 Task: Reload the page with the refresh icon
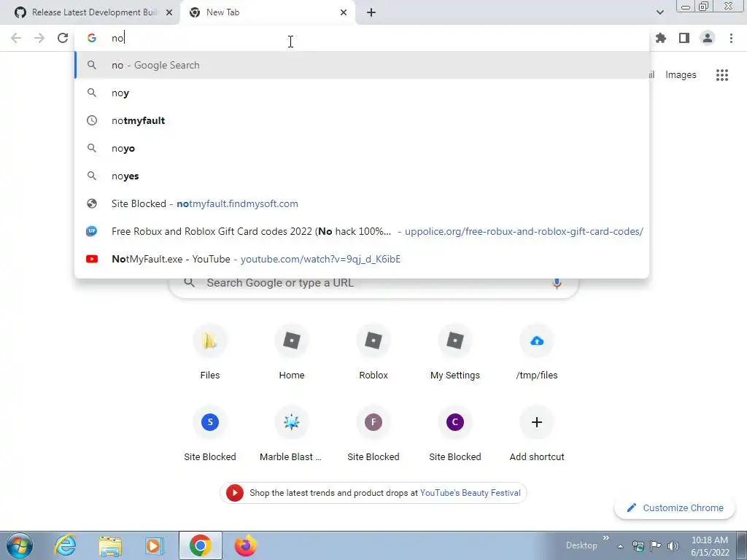(x=63, y=38)
